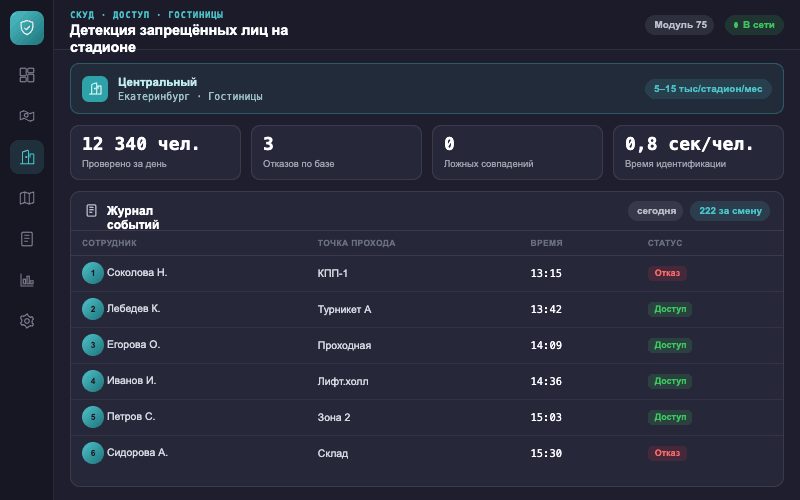Open the Соколова Н. event row

[427, 273]
